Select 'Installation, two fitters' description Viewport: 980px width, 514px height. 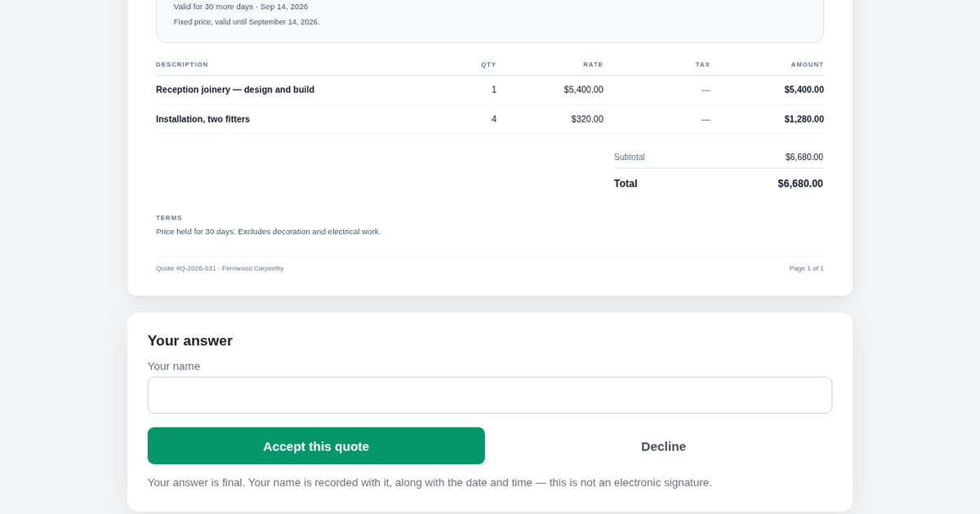(203, 119)
